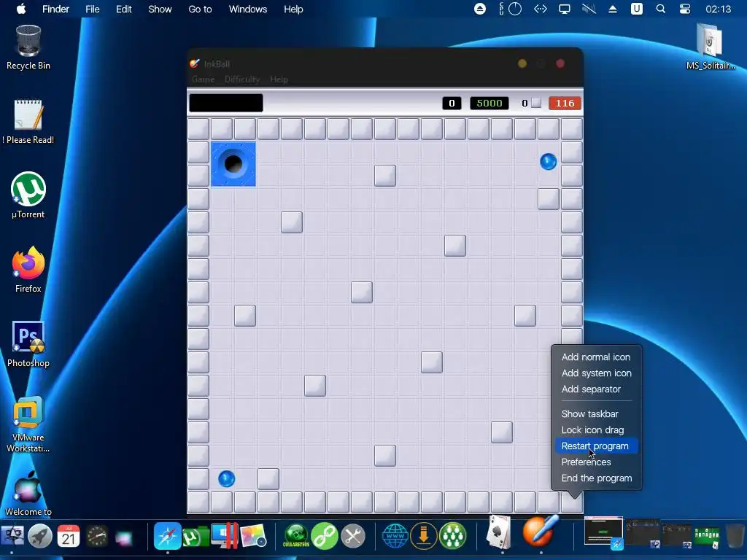Click the green 5000 score display
Viewport: 747px width, 560px height.
489,104
